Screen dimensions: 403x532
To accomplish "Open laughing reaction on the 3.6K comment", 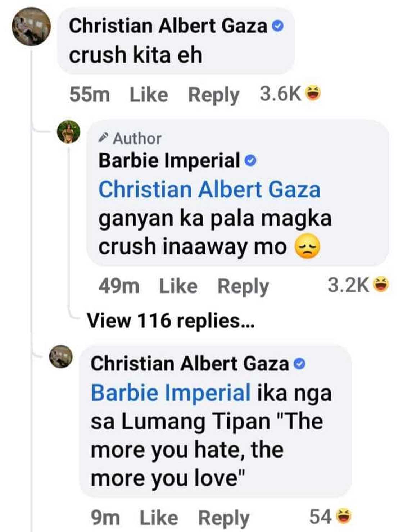I will [313, 94].
